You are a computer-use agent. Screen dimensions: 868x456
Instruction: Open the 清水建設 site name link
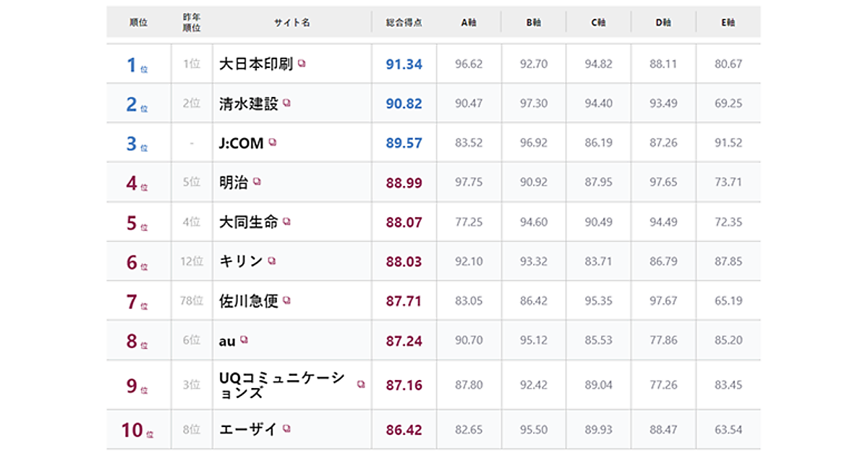pos(249,104)
